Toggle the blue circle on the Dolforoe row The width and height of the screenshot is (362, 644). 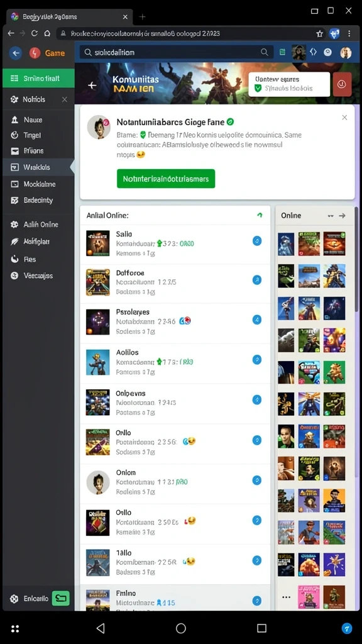pos(256,280)
